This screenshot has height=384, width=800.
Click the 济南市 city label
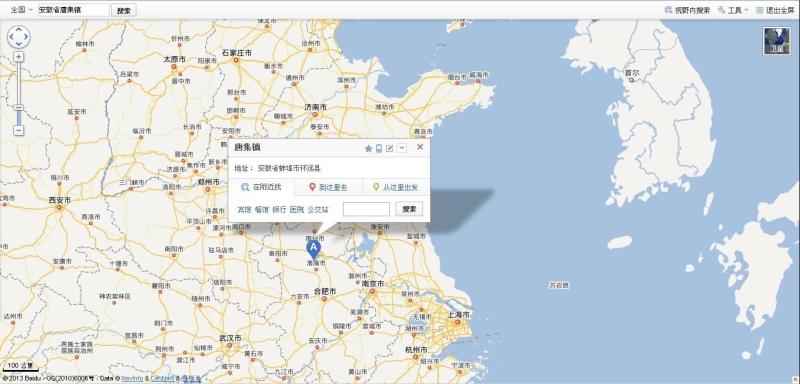click(315, 107)
